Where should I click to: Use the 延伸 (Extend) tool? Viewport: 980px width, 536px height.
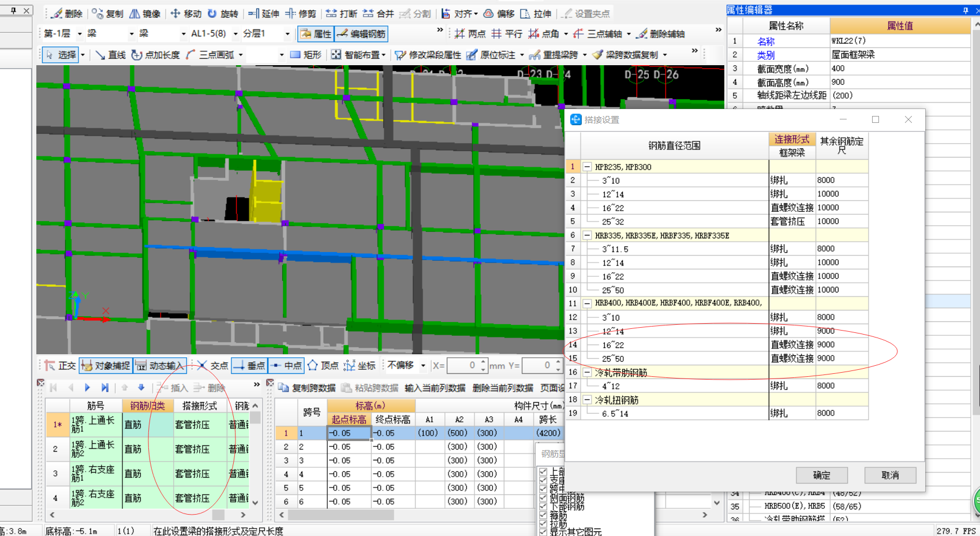coord(264,13)
